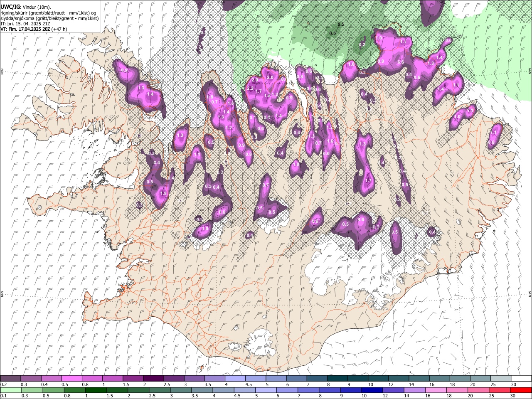Pick the bottom-row swatch between 2 and 2.5
This screenshot has height=399, width=532.
click(x=138, y=390)
